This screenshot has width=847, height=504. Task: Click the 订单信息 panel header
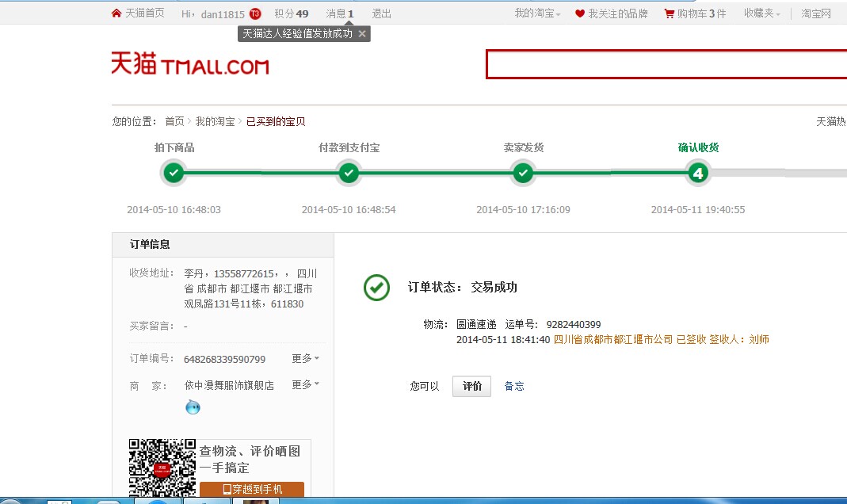pyautogui.click(x=223, y=244)
